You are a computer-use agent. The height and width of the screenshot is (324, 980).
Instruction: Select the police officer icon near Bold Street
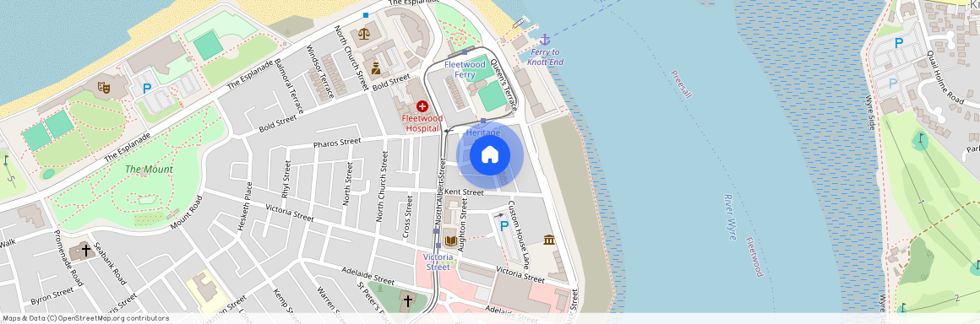[376, 68]
